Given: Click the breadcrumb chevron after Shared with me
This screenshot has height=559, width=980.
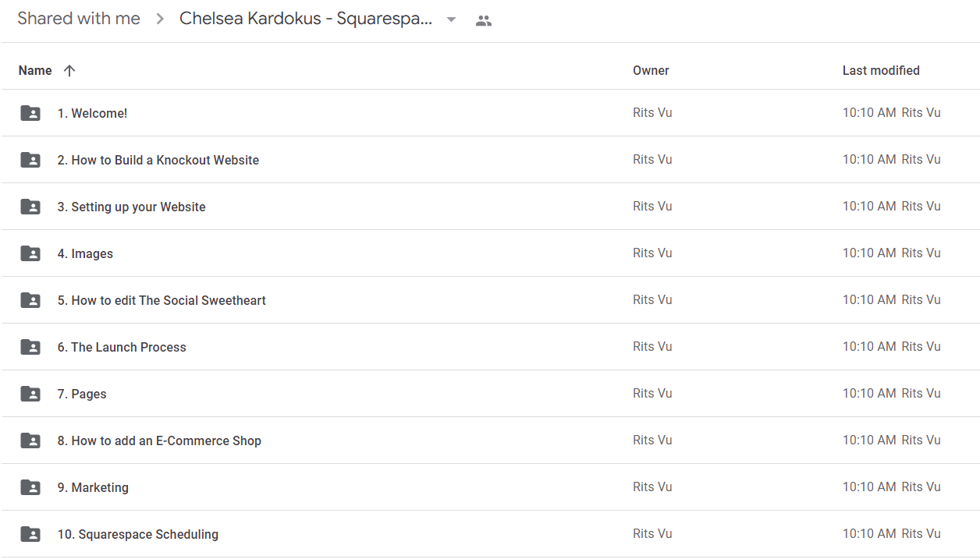Looking at the screenshot, I should click(160, 19).
